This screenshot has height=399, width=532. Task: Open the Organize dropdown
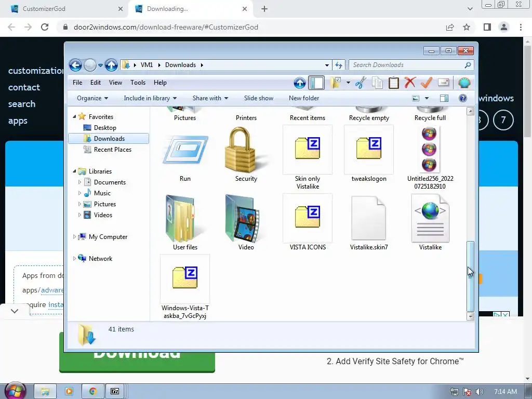tap(92, 98)
